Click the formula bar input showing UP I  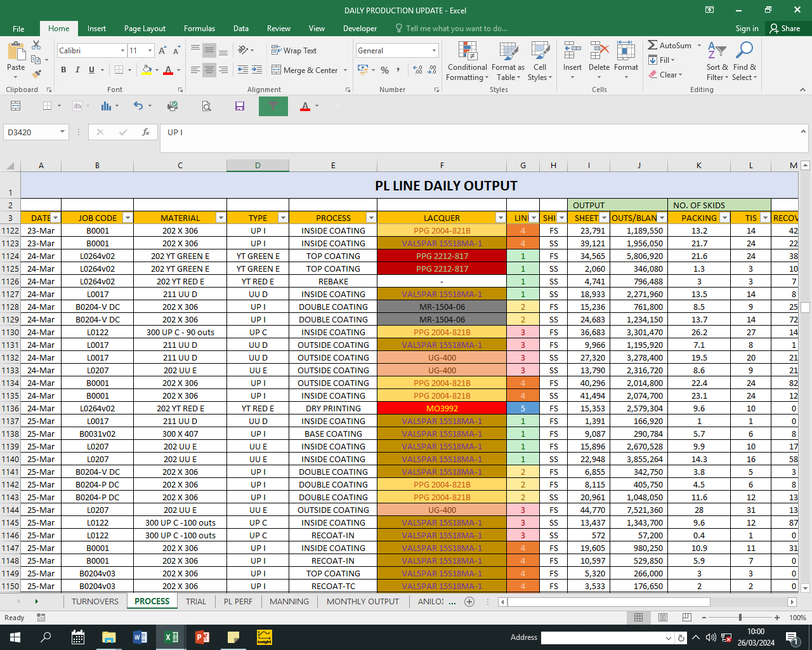click(479, 138)
